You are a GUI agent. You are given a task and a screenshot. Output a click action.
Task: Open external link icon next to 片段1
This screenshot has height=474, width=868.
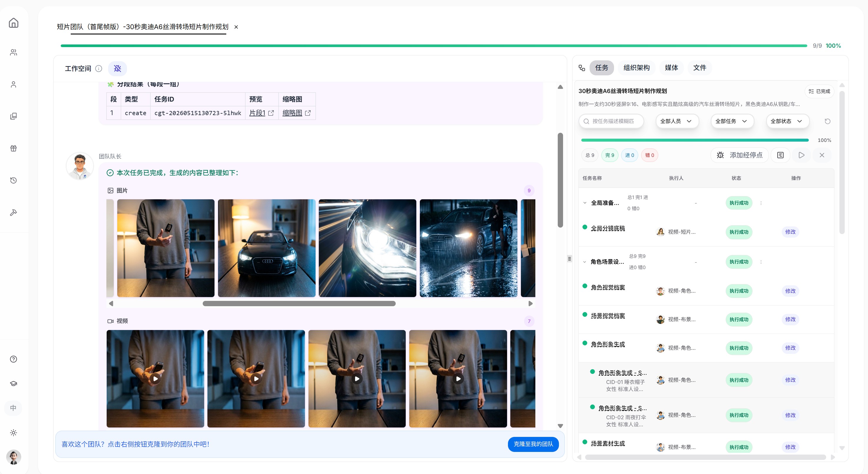point(271,113)
